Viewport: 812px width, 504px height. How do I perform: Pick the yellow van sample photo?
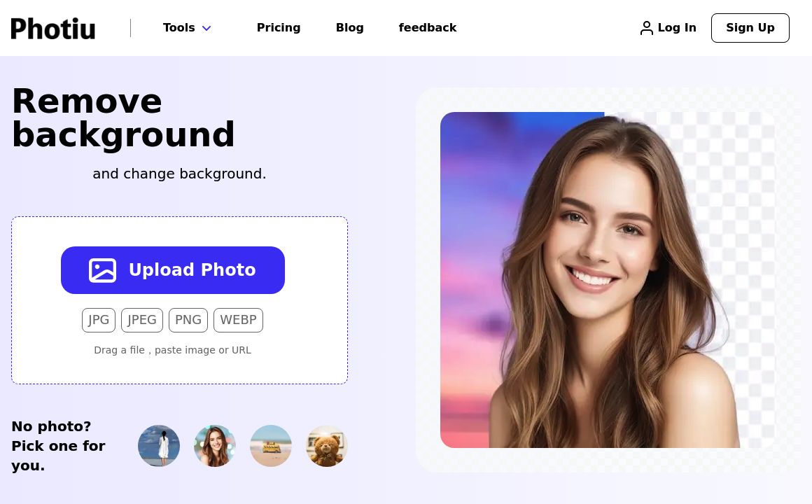click(271, 446)
